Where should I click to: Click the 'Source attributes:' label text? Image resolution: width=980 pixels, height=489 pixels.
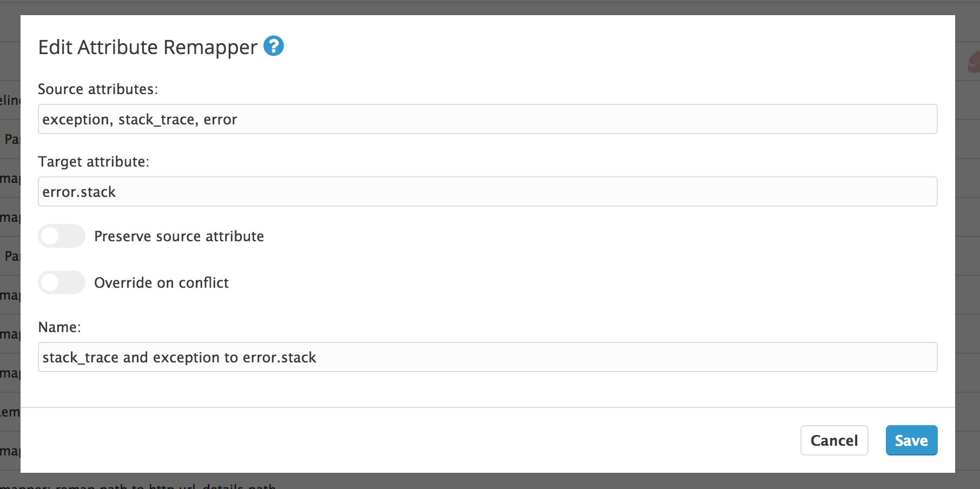(x=97, y=89)
